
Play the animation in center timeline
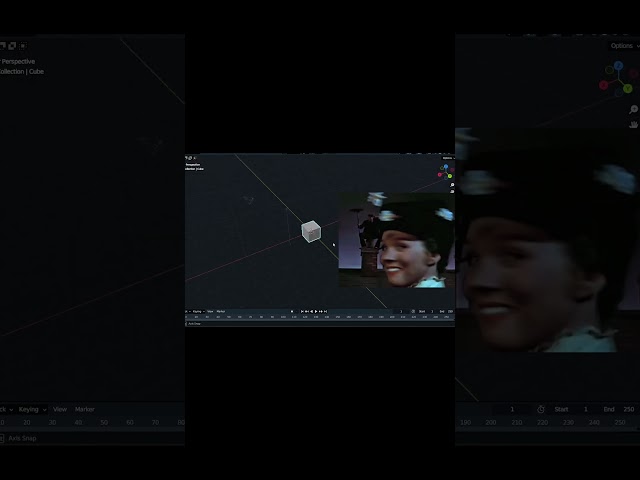pyautogui.click(x=316, y=311)
